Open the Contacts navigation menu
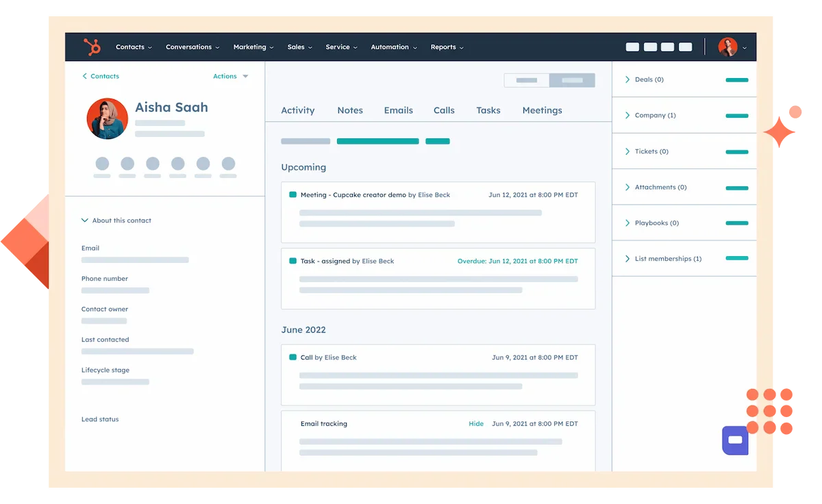822x504 pixels. [134, 47]
